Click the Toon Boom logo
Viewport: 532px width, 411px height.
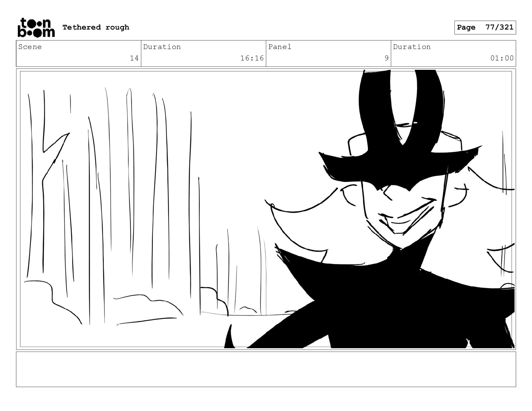(36, 28)
